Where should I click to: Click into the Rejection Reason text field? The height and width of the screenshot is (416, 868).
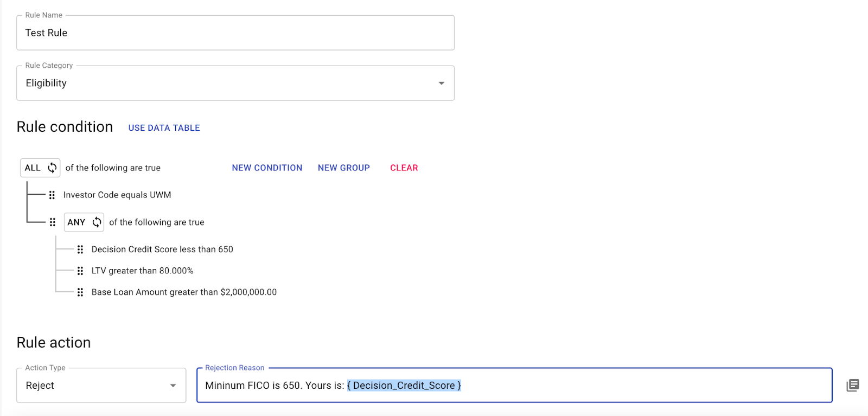514,385
